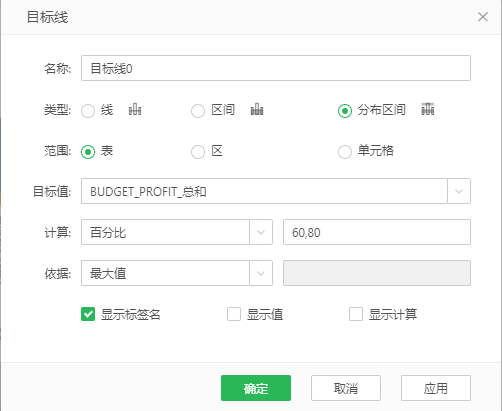Set range to 区
Viewport: 502px width, 411px height.
pos(198,152)
